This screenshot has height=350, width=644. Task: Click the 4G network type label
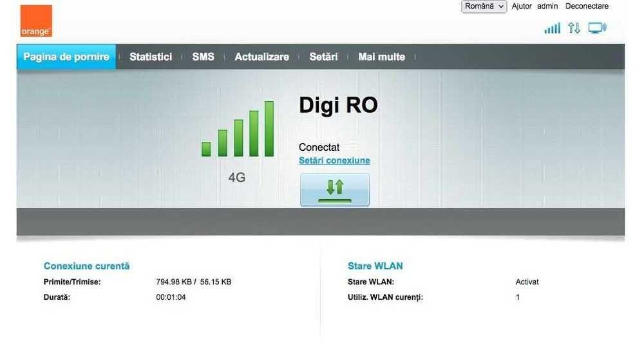[x=237, y=177]
